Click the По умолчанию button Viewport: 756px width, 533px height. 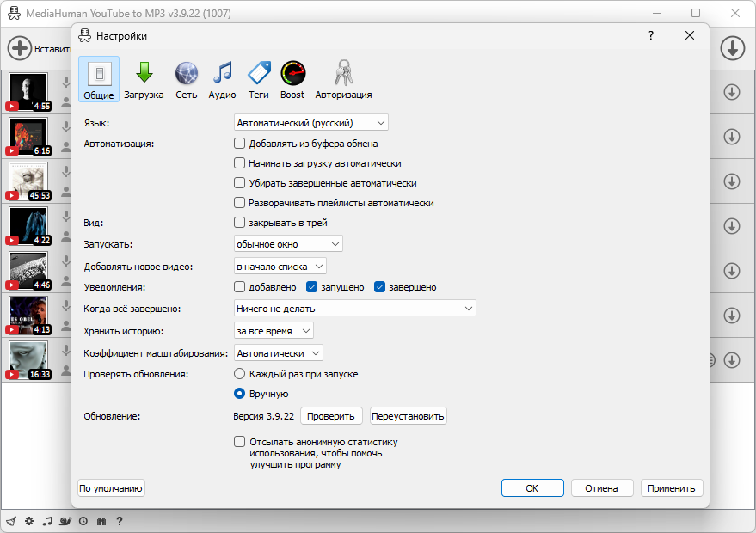coord(111,488)
